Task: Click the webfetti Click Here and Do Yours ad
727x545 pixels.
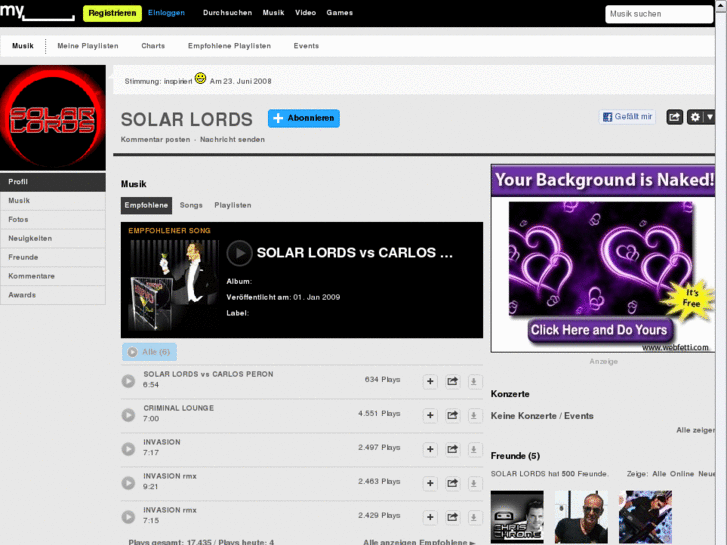Action: tap(602, 258)
